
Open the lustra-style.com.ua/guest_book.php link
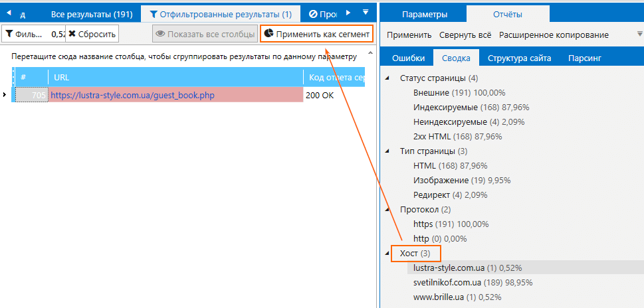tap(132, 96)
